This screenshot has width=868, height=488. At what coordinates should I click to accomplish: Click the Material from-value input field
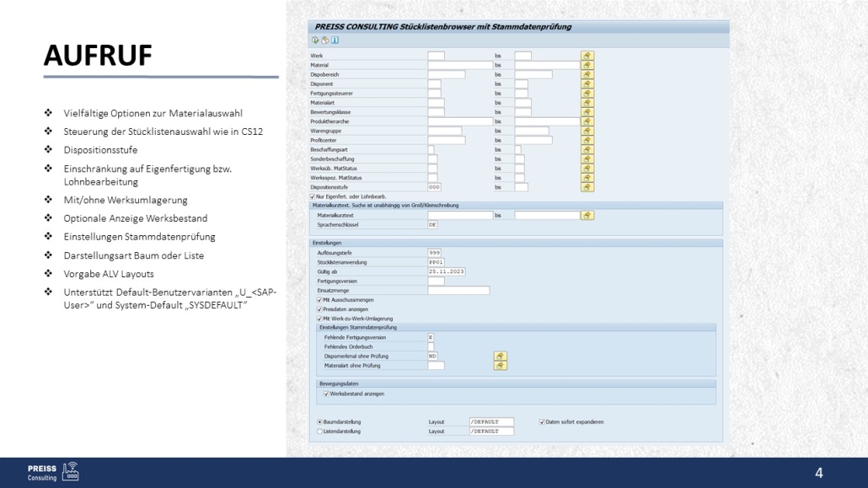(x=459, y=65)
